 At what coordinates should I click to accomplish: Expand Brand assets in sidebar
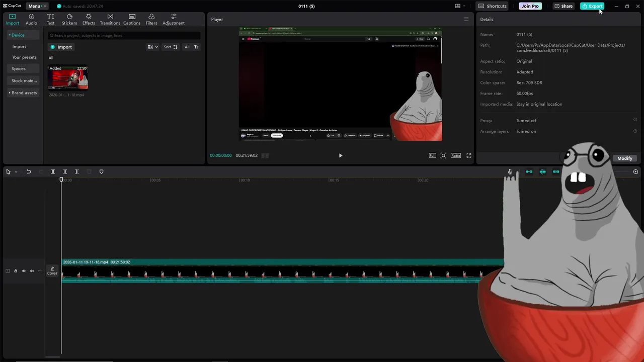pos(23,93)
